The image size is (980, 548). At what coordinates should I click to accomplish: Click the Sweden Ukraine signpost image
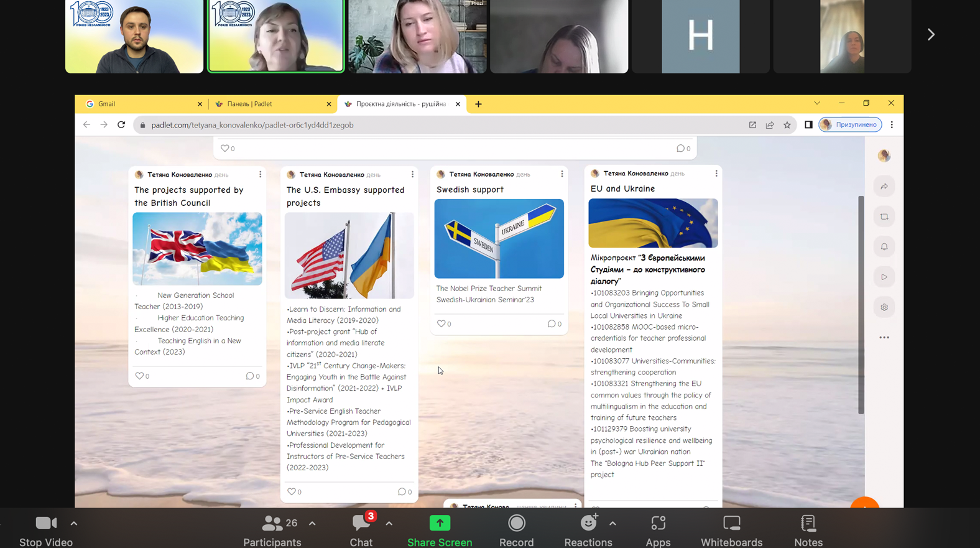tap(499, 239)
